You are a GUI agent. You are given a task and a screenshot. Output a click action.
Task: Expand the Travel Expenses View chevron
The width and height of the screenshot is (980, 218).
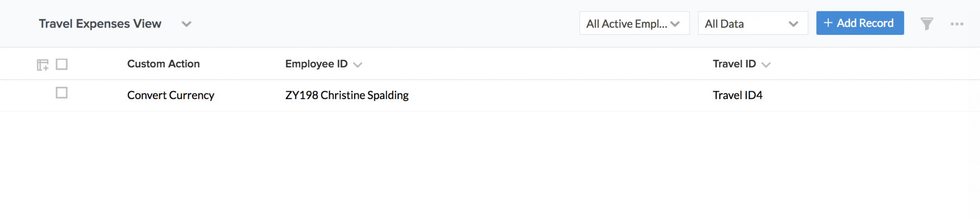[186, 24]
